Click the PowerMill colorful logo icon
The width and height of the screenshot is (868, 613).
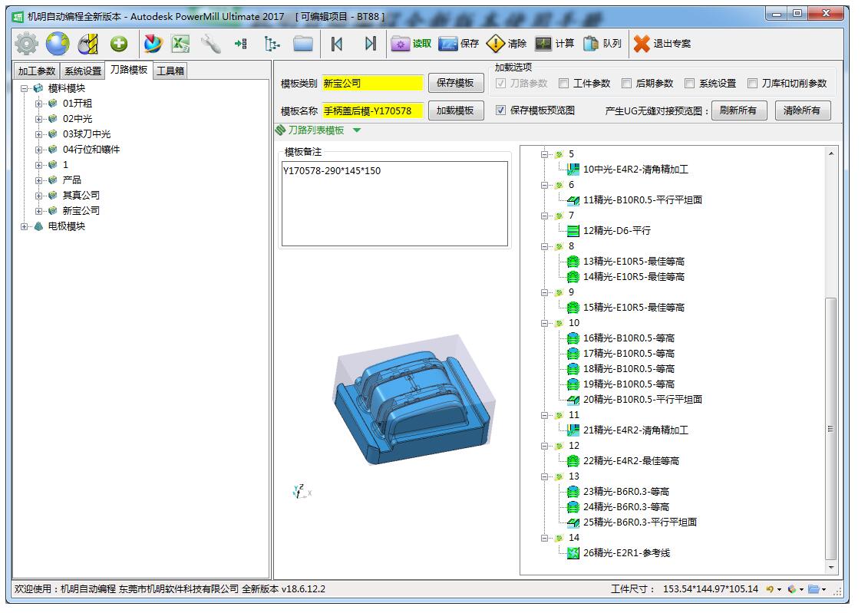153,43
